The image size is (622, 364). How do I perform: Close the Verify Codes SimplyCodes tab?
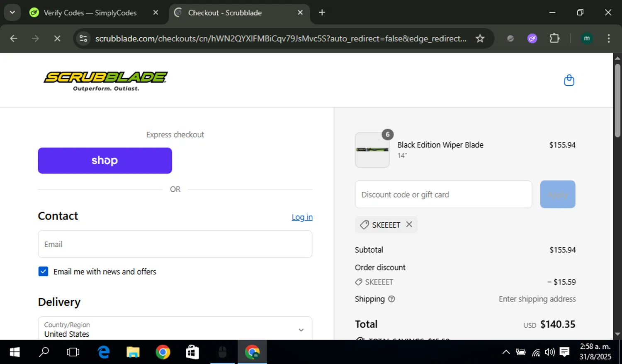(155, 12)
